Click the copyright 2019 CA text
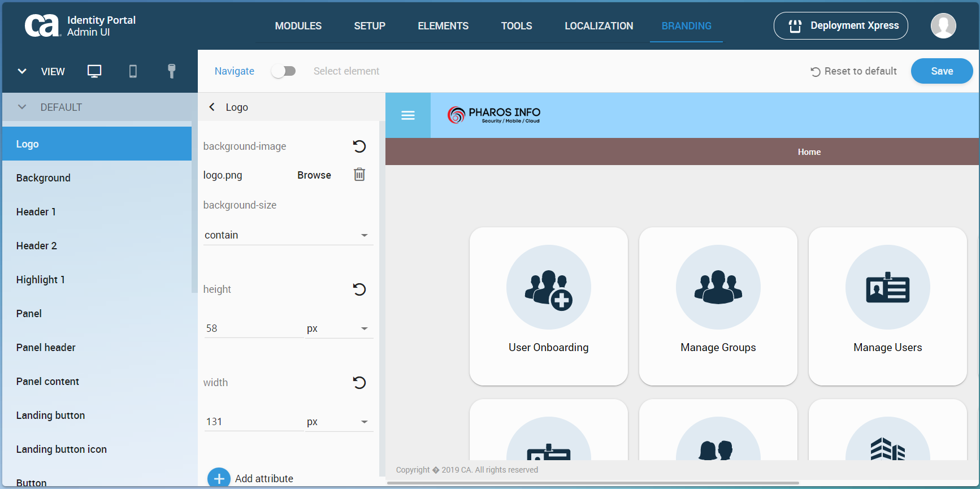980x489 pixels. [467, 470]
